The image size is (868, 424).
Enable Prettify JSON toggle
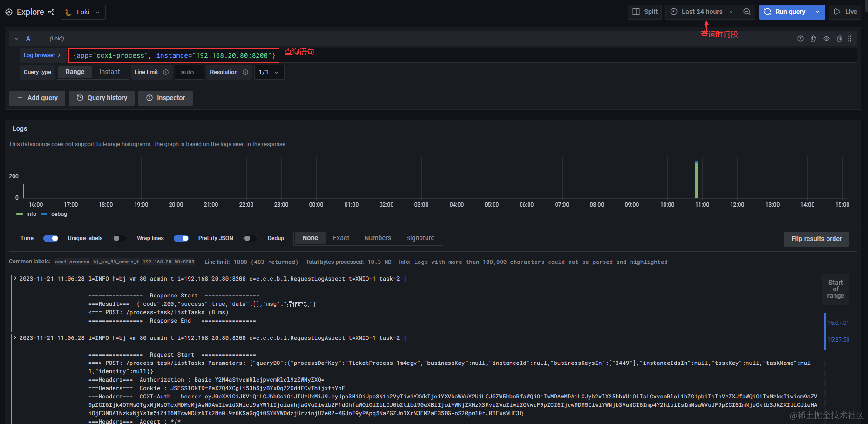click(x=251, y=238)
